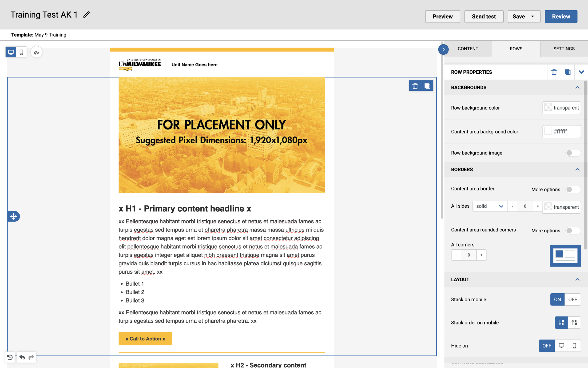Viewport: 588px width, 368px height.
Task: Click the row drag handle
Action: click(13, 216)
